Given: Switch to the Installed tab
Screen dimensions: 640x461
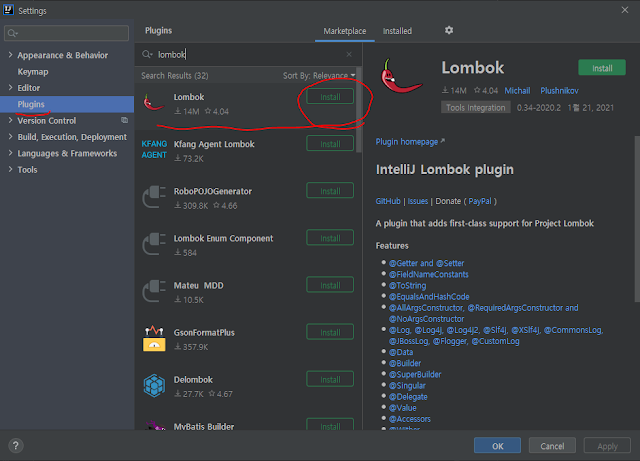Looking at the screenshot, I should 397,31.
